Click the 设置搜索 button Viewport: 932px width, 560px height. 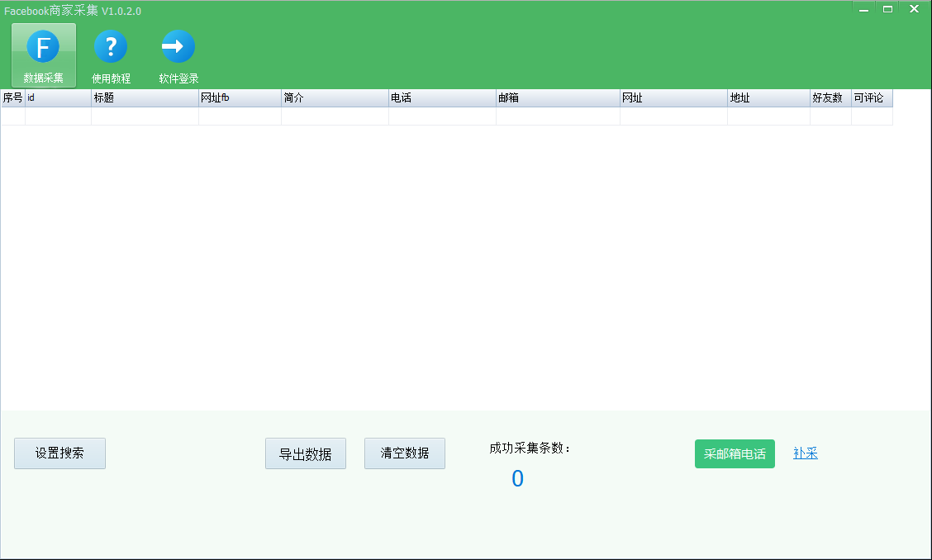click(x=60, y=453)
